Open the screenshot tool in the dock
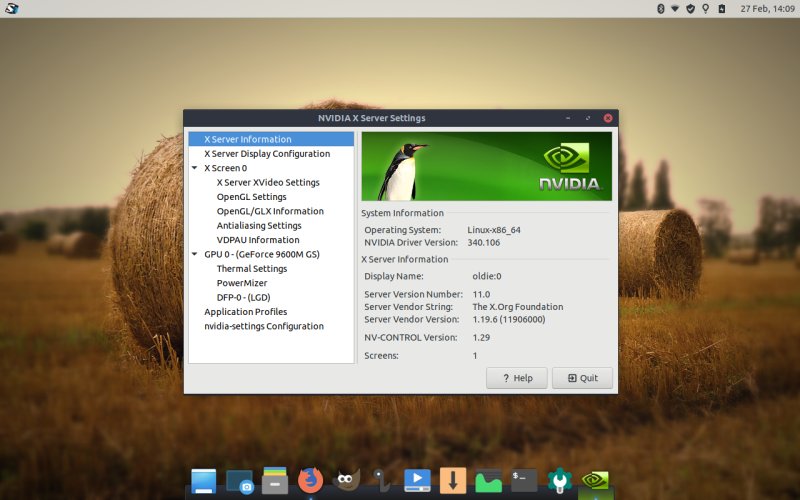Screen dimensions: 800x500 (x=239, y=482)
